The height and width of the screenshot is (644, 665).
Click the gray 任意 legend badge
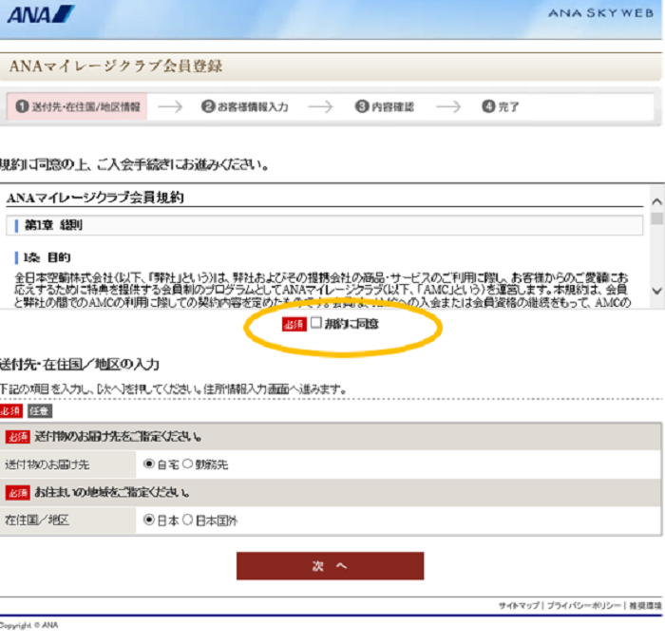click(x=40, y=411)
